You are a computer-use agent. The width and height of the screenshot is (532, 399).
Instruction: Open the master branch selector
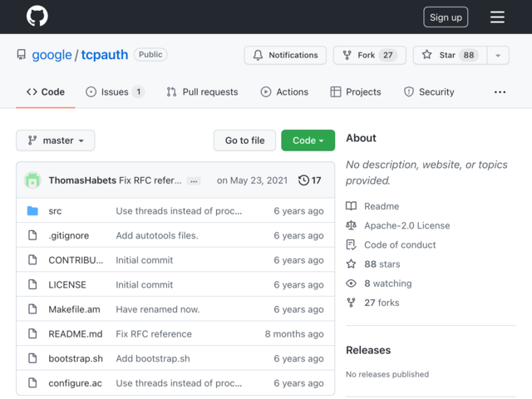pyautogui.click(x=56, y=140)
